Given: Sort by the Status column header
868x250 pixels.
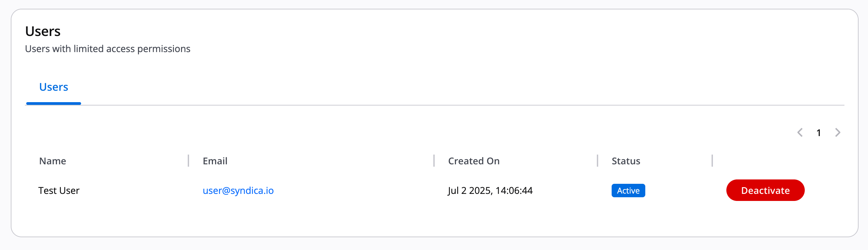Looking at the screenshot, I should pos(626,161).
